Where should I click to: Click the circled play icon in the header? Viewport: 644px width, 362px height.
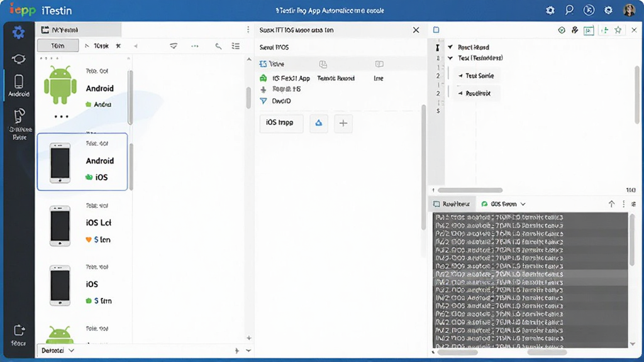pos(589,10)
